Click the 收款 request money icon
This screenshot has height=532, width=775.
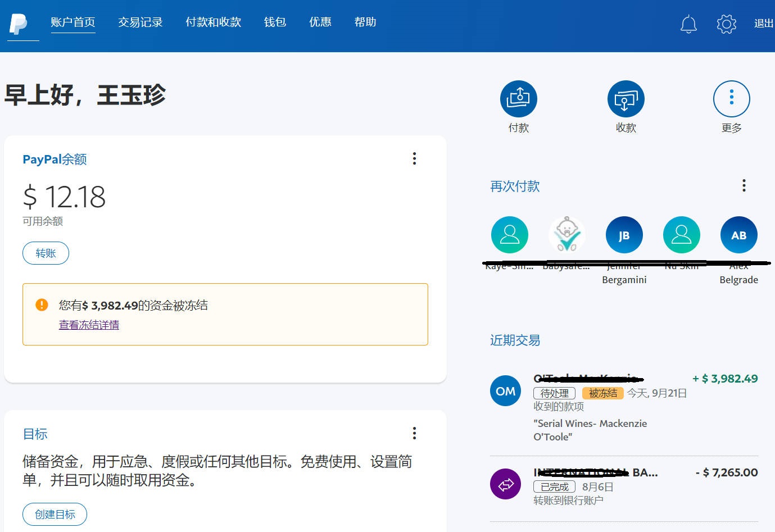click(626, 99)
